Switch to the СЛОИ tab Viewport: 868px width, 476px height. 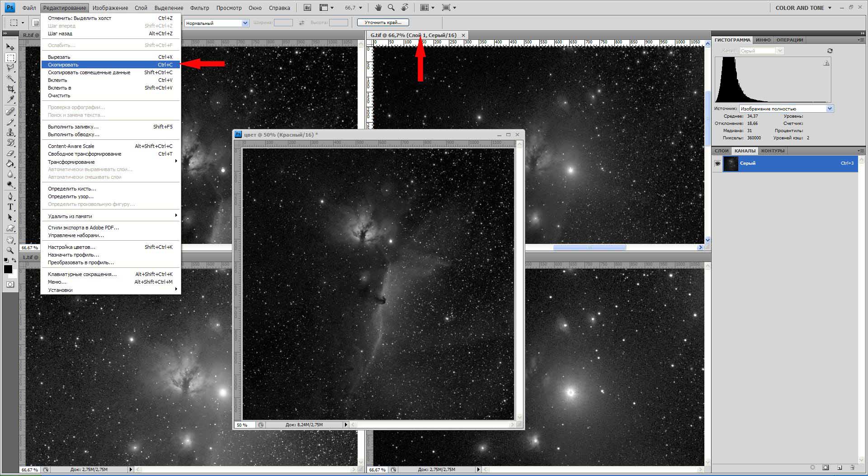[722, 151]
